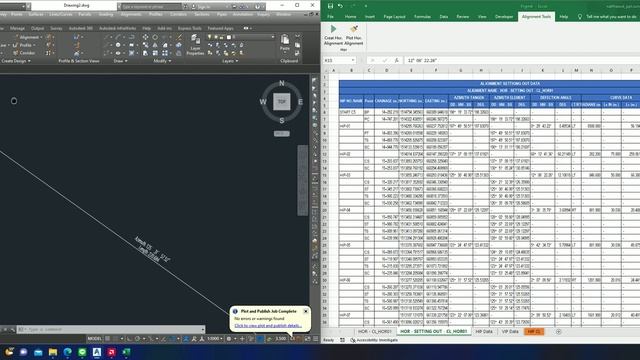640x360 pixels.
Task: Open the Alignment dropdown arrow
Action: (41, 37)
